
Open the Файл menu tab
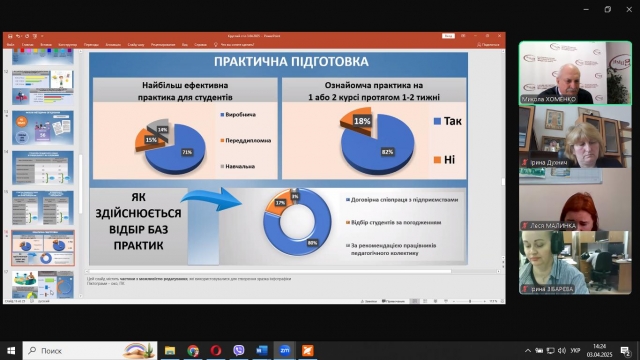click(11, 44)
